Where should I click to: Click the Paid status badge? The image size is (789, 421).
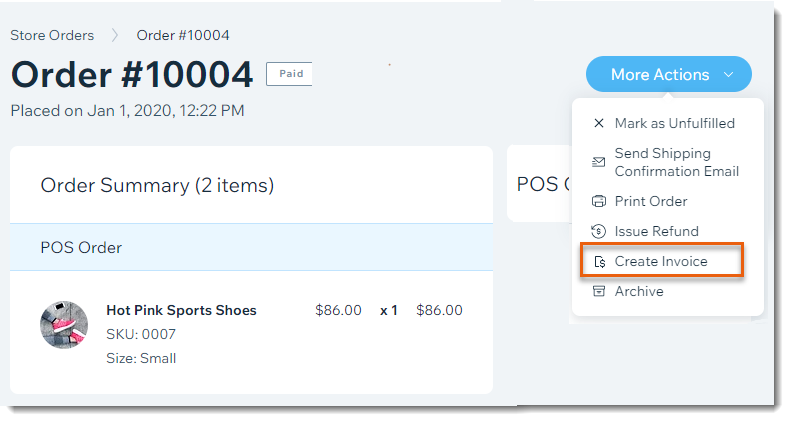(289, 74)
